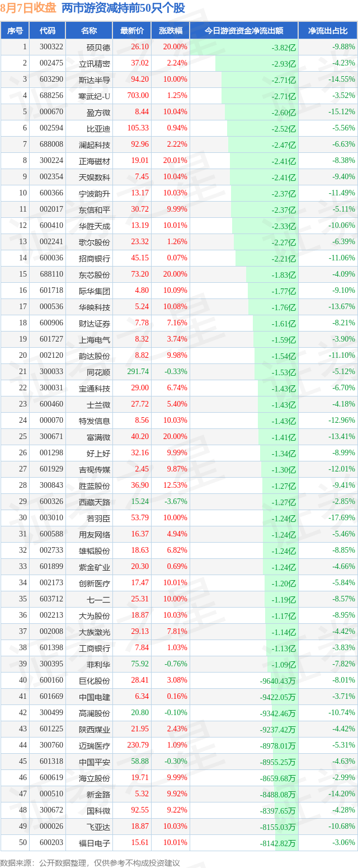Click the stock name 斯达半导
Image resolution: width=358 pixels, height=868 pixels.
[95, 80]
